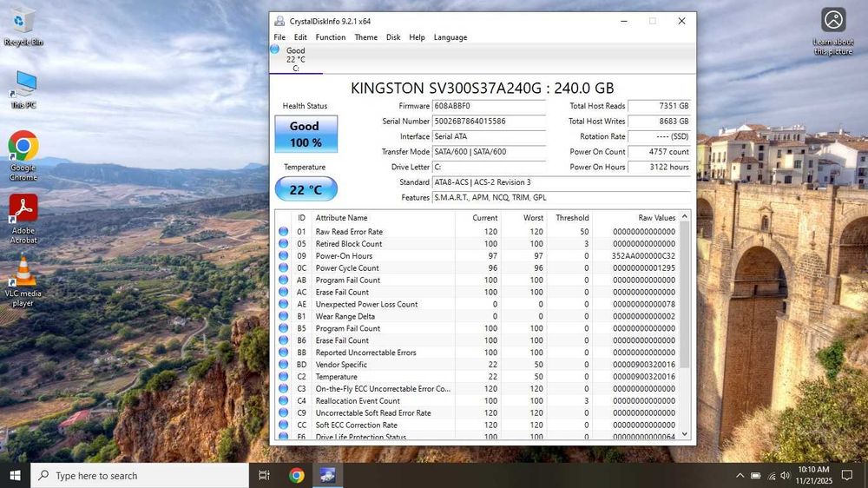Click the status orb for Vendor Specific
Screen dimensions: 868x488
point(284,365)
